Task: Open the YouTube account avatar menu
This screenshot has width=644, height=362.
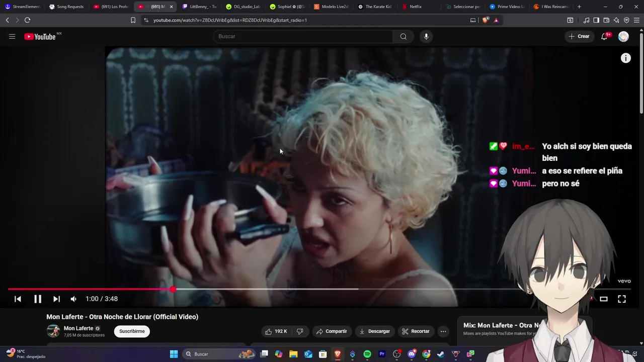Action: (x=623, y=36)
